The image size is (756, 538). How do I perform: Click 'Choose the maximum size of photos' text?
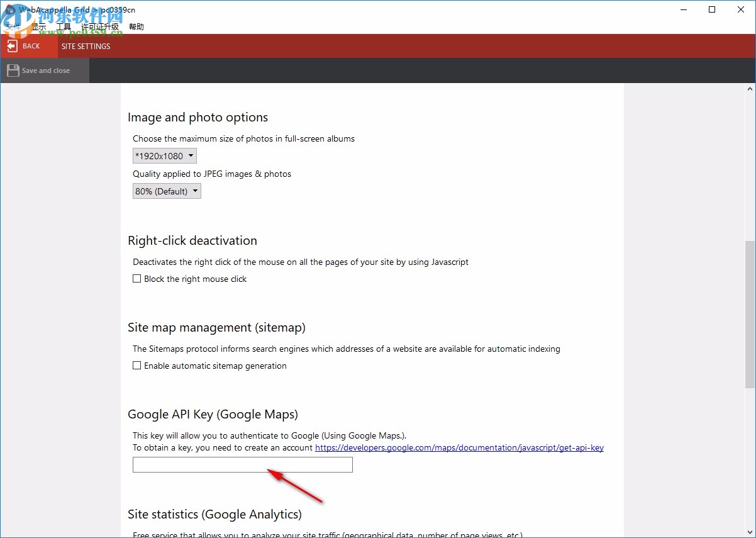pyautogui.click(x=244, y=138)
